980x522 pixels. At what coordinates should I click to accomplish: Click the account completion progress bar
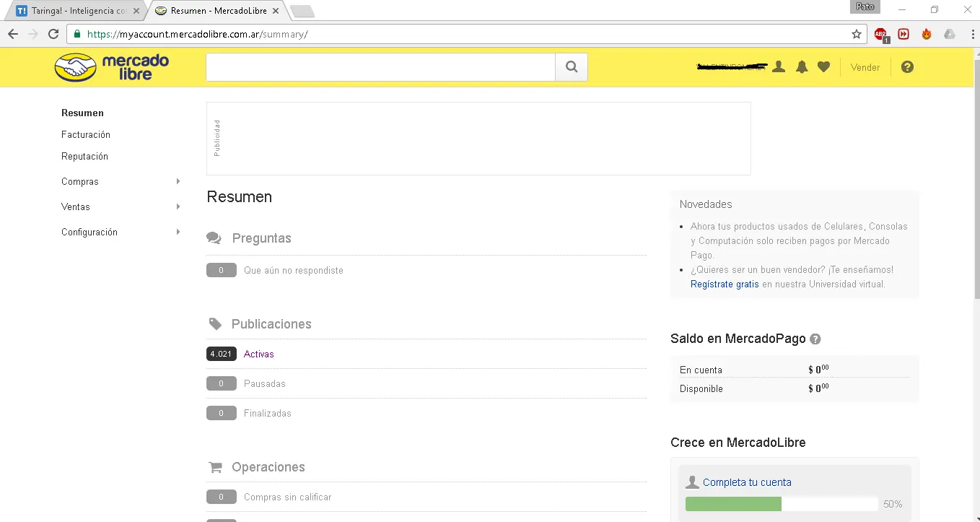(x=782, y=504)
